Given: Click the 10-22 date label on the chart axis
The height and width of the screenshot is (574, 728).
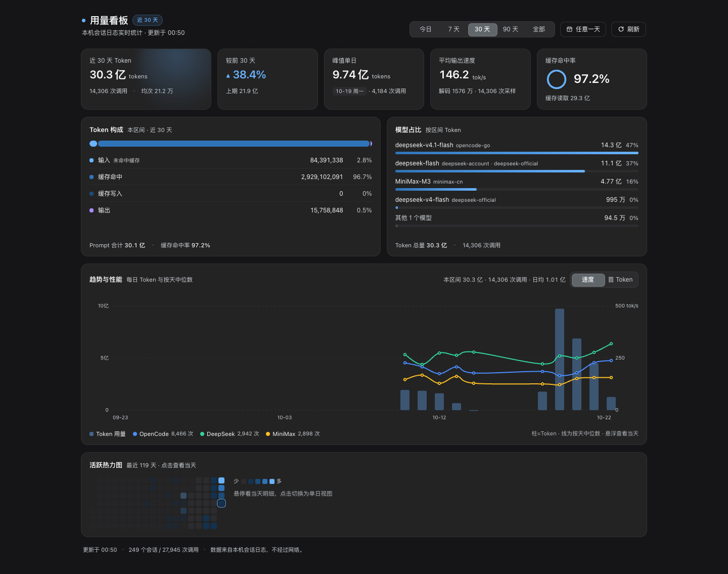Looking at the screenshot, I should tap(604, 418).
